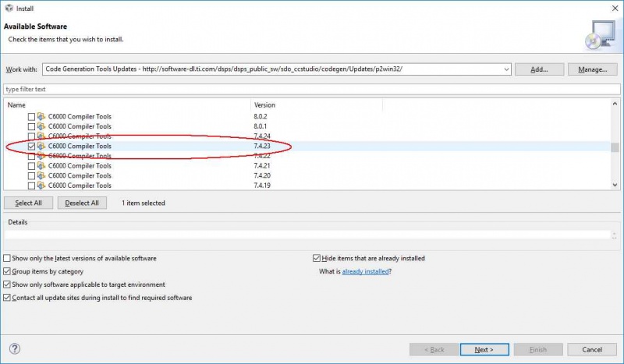Click Deselect All button
624x364 pixels.
[82, 203]
